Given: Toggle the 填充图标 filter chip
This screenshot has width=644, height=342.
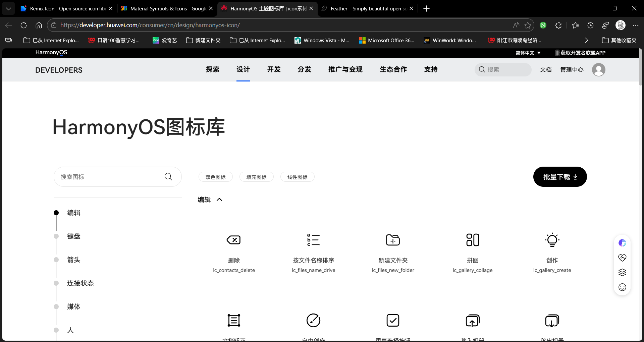Looking at the screenshot, I should point(256,177).
